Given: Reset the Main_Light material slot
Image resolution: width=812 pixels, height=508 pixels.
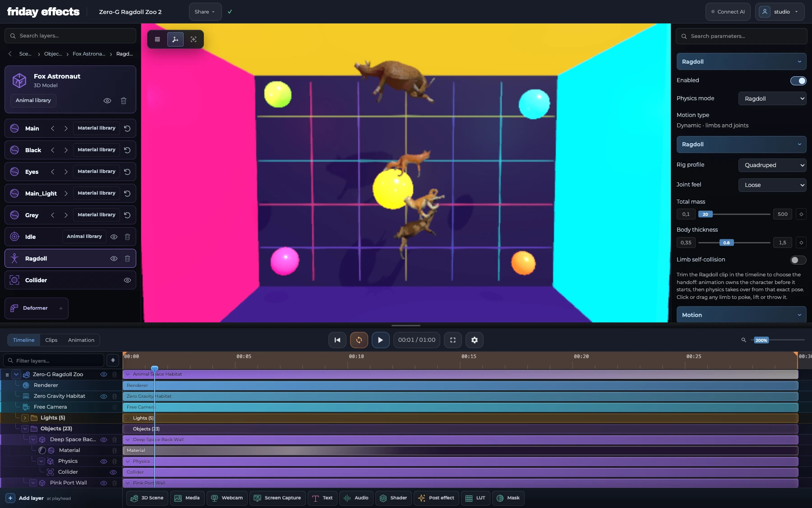Looking at the screenshot, I should tap(127, 193).
